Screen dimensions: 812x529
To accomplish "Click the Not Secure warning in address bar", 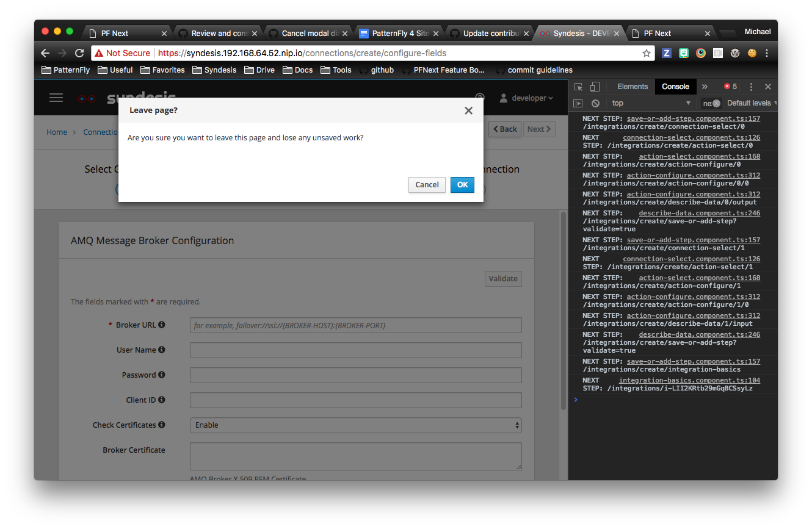I will [122, 53].
